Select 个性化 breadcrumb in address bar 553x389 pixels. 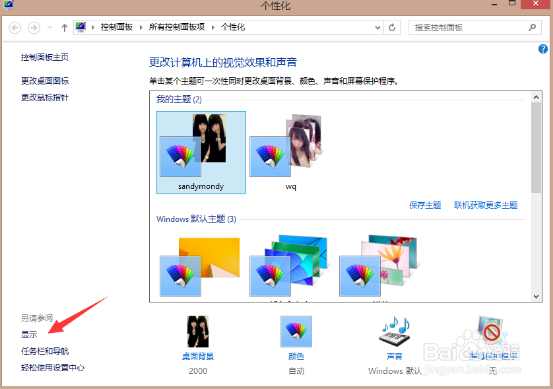pos(233,27)
